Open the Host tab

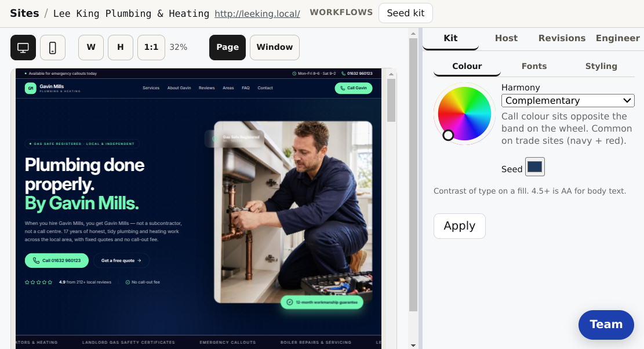tap(506, 38)
